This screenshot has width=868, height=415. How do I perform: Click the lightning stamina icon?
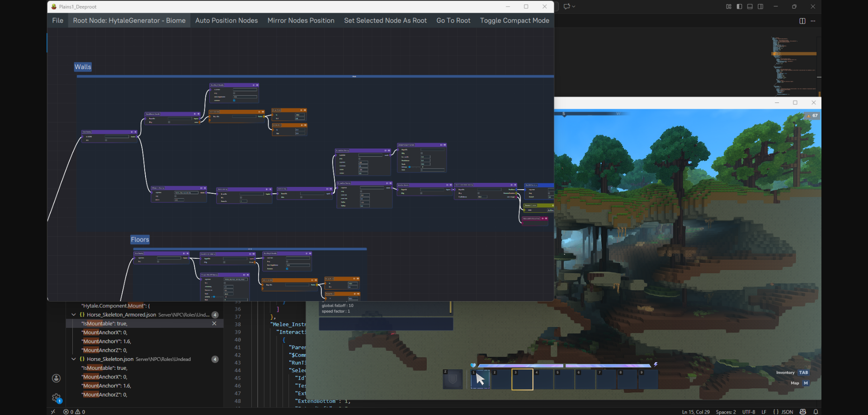coord(656,364)
